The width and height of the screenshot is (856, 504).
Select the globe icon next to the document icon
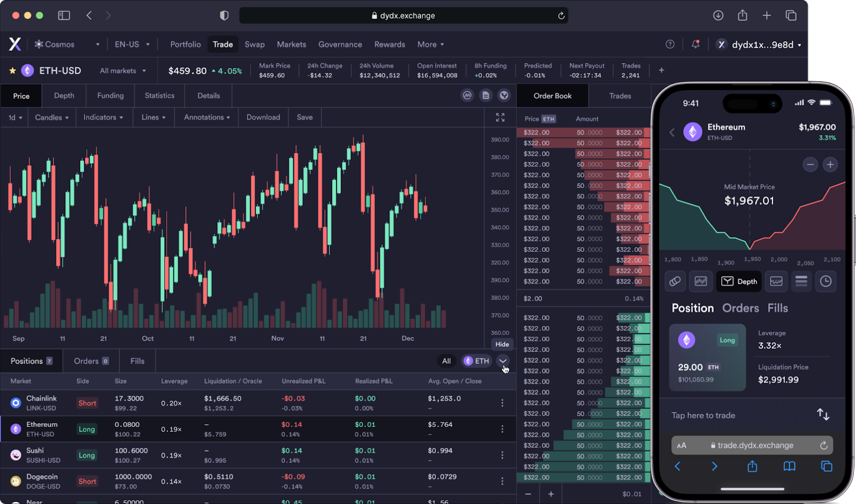(x=503, y=95)
